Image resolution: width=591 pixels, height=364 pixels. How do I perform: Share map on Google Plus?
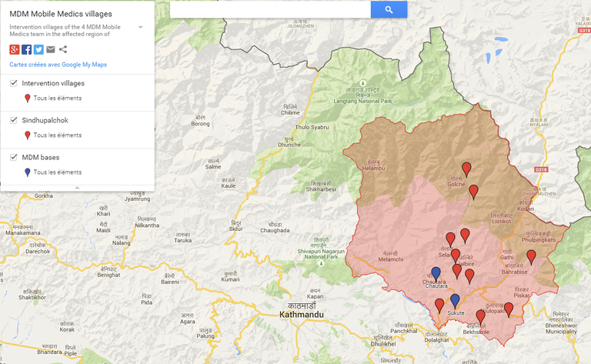(x=15, y=49)
